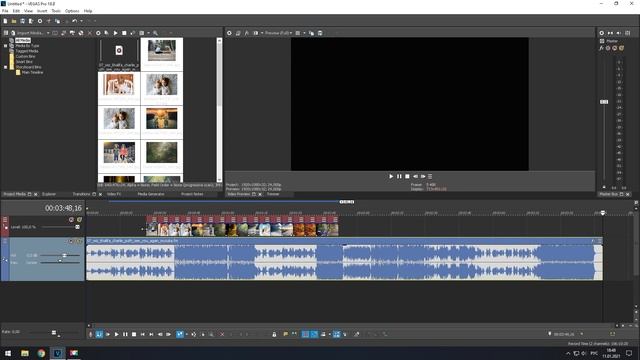Open the Windows Start menu

click(8, 353)
